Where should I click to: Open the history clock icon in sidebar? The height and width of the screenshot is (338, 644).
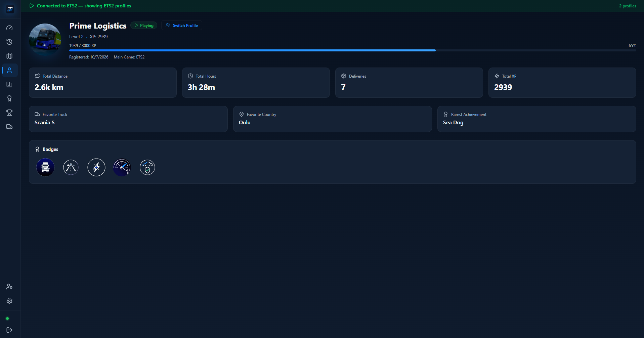[x=9, y=42]
